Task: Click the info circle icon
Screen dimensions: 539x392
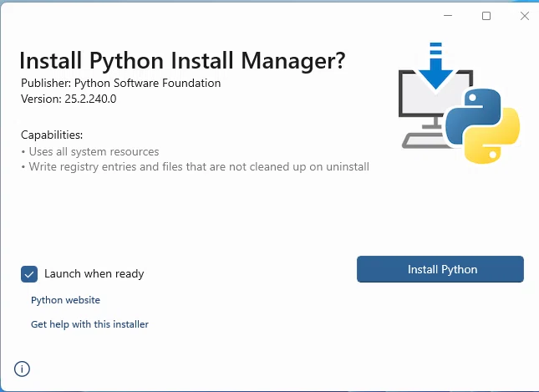Action: (x=22, y=369)
